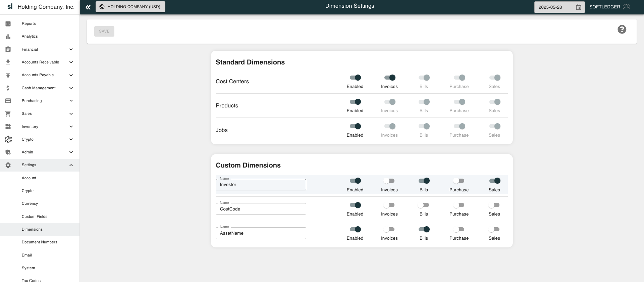The height and width of the screenshot is (282, 644).
Task: Enable Bills for CostCode dimension
Action: click(423, 205)
